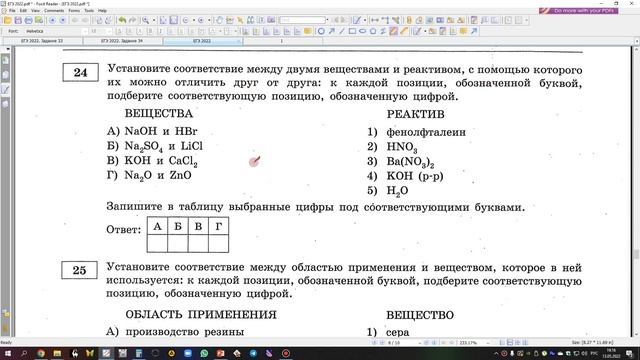Image resolution: width=640 pixels, height=360 pixels.
Task: Select the Hand tool
Action: (x=219, y=20)
